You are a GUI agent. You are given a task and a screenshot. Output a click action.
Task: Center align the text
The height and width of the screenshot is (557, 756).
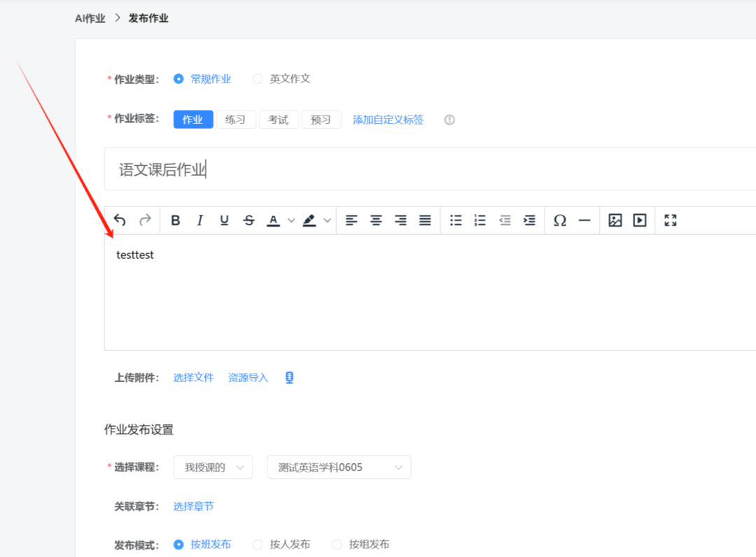coord(376,220)
